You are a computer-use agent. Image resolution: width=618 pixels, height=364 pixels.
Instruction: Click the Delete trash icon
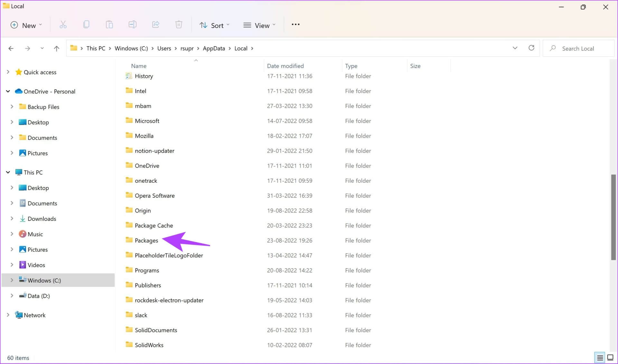[x=179, y=25]
